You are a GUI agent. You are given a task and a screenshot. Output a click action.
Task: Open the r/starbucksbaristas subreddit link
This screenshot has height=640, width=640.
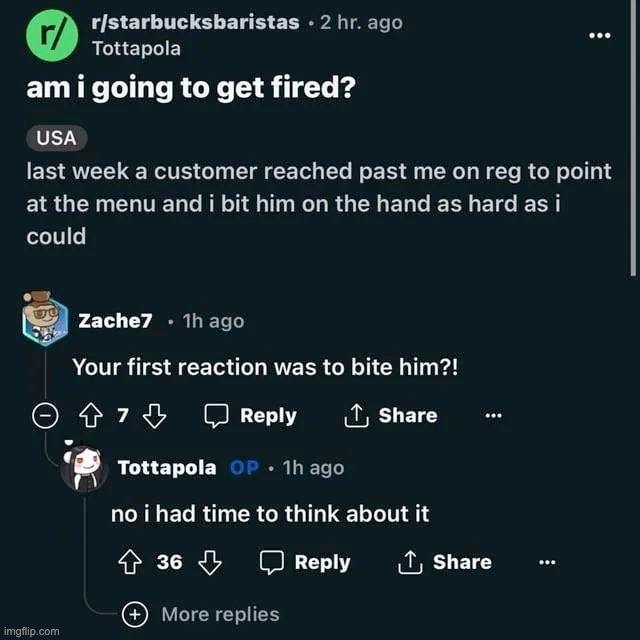[195, 23]
